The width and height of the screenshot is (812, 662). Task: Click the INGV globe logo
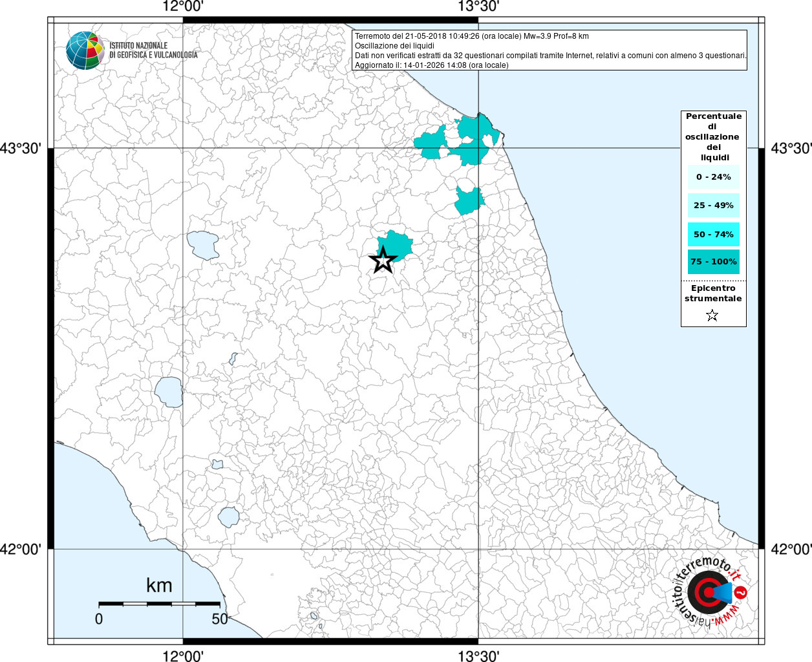[85, 50]
